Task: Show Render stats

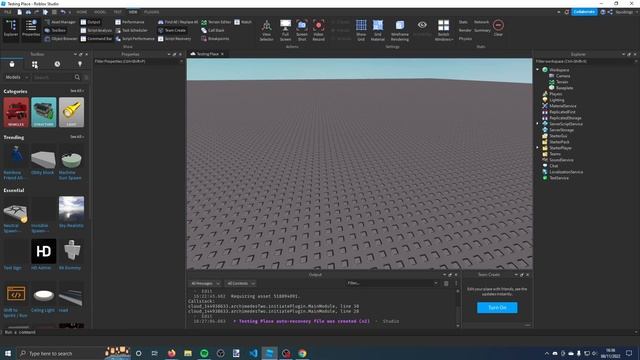Action: tap(465, 30)
